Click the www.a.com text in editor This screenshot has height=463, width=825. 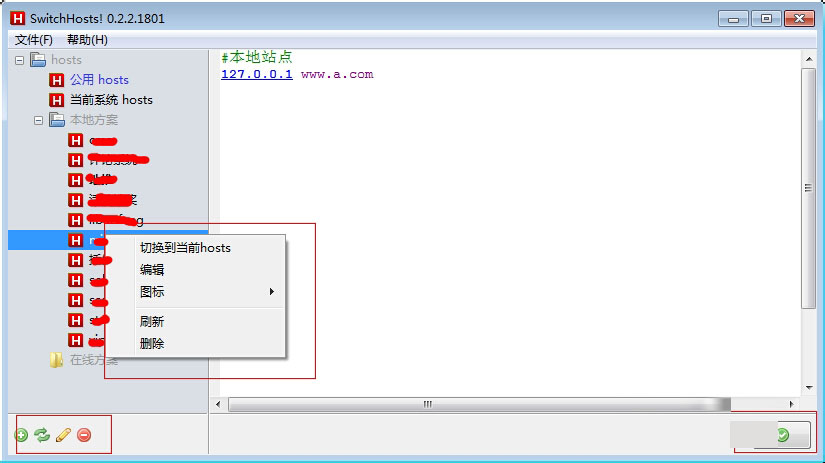(337, 74)
